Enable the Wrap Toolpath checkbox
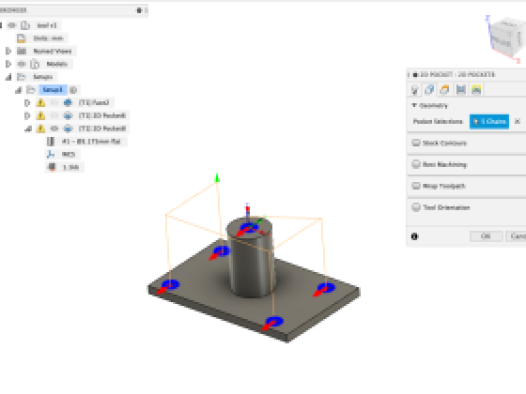 (x=416, y=186)
